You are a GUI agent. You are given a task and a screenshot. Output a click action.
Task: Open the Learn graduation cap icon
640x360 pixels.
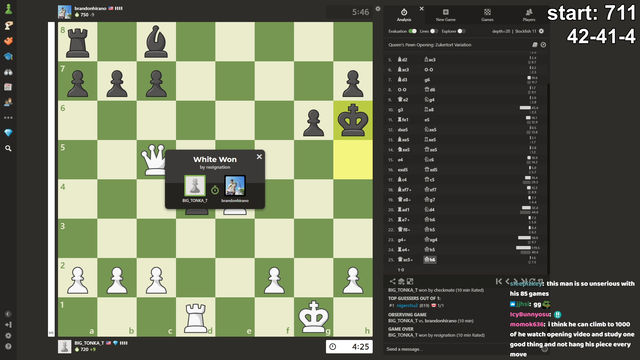(x=8, y=56)
